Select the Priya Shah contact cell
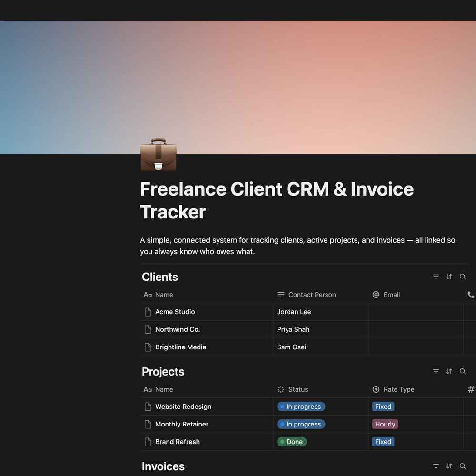Viewport: 476px width, 476px height. pyautogui.click(x=320, y=329)
